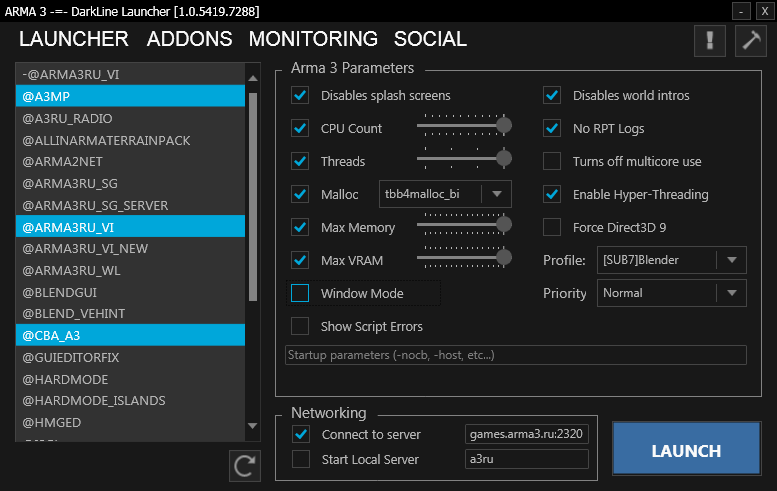This screenshot has width=777, height=491.
Task: Disable Enable Hyper-Threading checkbox
Action: click(552, 194)
